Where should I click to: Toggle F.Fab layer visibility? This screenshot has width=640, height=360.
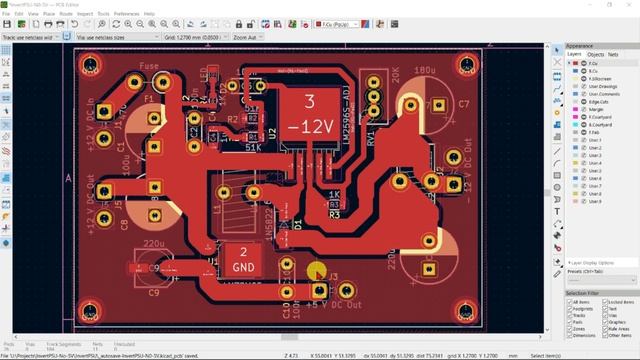pos(584,133)
